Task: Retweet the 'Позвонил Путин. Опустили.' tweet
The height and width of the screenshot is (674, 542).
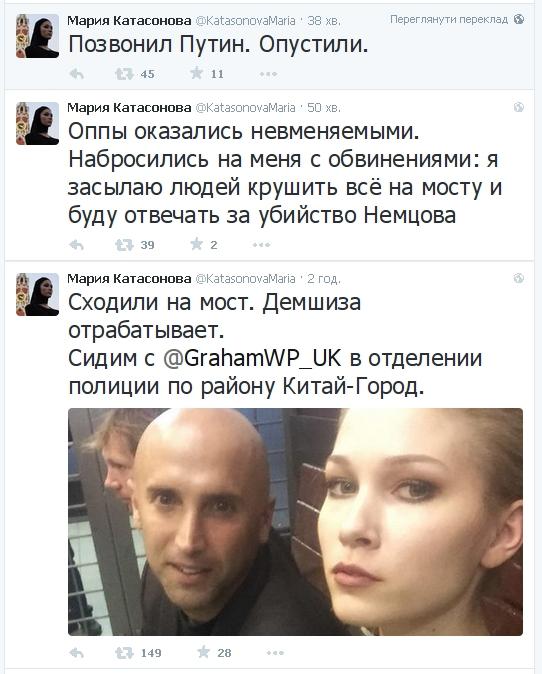Action: click(124, 74)
